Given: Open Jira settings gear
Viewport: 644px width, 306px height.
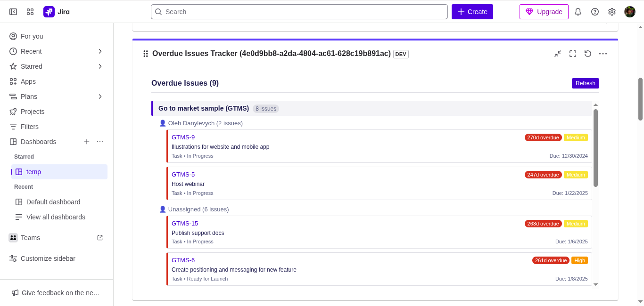Looking at the screenshot, I should pyautogui.click(x=612, y=11).
